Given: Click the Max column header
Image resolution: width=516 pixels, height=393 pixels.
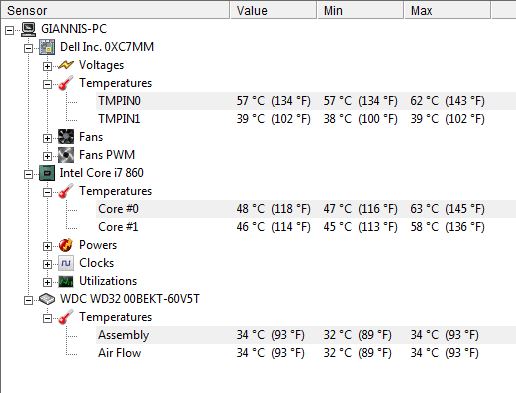Looking at the screenshot, I should tap(447, 11).
